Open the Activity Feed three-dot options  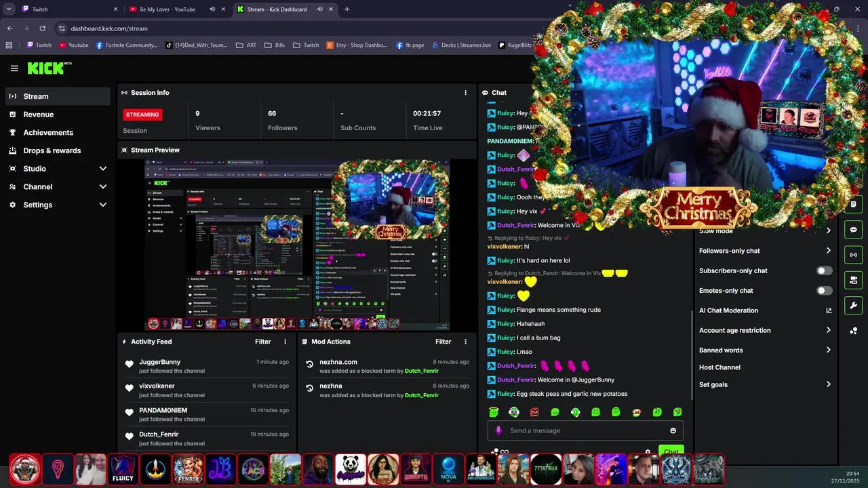285,342
